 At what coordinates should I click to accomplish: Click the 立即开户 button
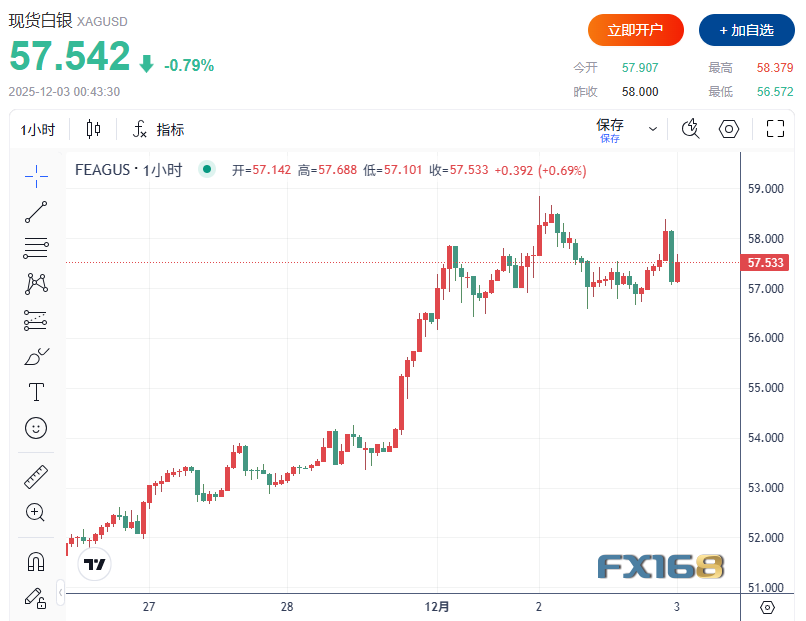635,30
